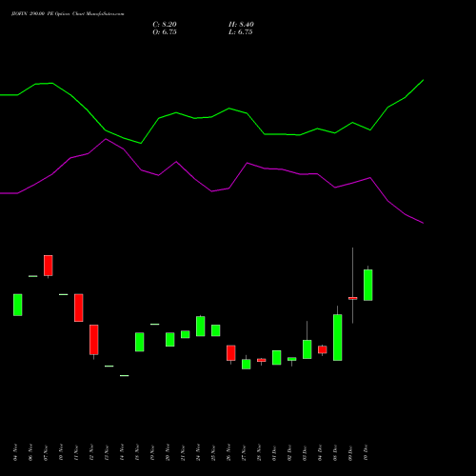The image size is (476, 476).
Task: Select the green candlestick for 24 Nov
Action: point(201,326)
